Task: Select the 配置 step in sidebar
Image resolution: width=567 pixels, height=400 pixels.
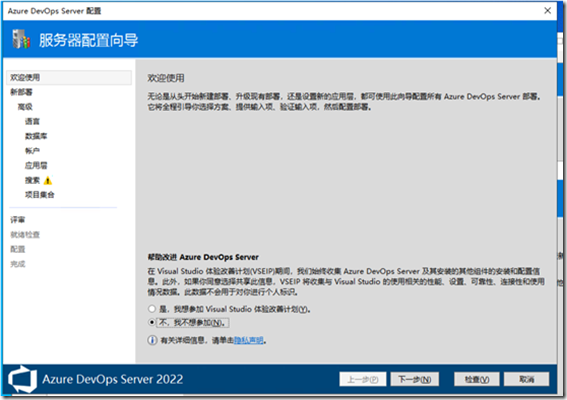Action: (18, 249)
